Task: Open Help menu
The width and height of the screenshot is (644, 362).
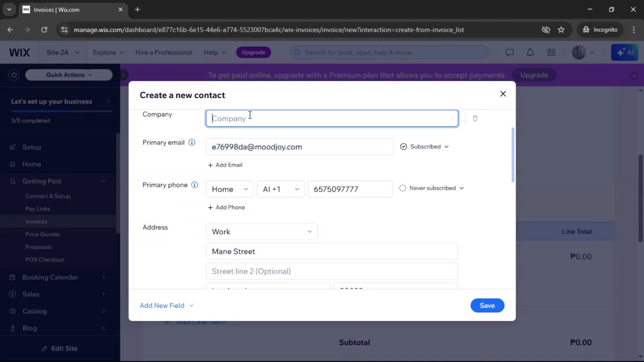Action: (x=215, y=53)
